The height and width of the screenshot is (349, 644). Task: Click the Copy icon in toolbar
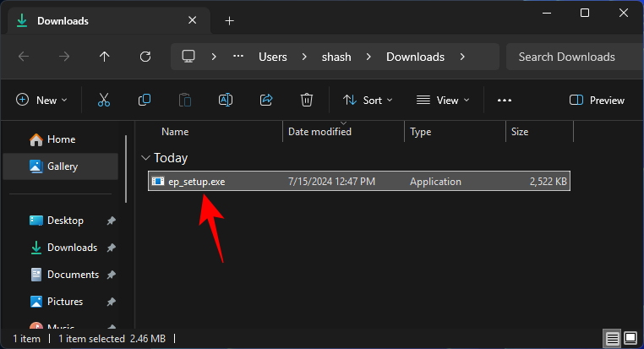145,100
